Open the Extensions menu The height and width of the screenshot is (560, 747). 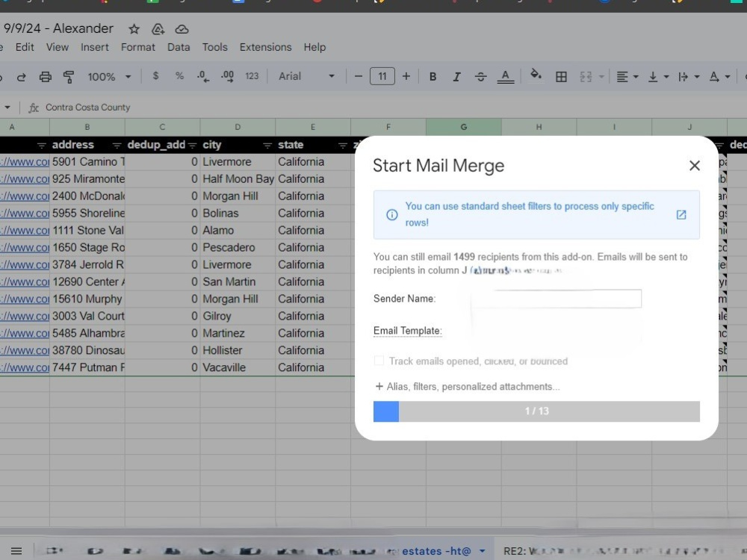pyautogui.click(x=265, y=47)
